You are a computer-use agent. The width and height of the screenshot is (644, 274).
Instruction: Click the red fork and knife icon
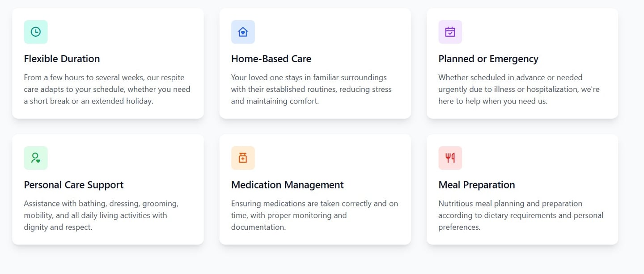(x=450, y=158)
